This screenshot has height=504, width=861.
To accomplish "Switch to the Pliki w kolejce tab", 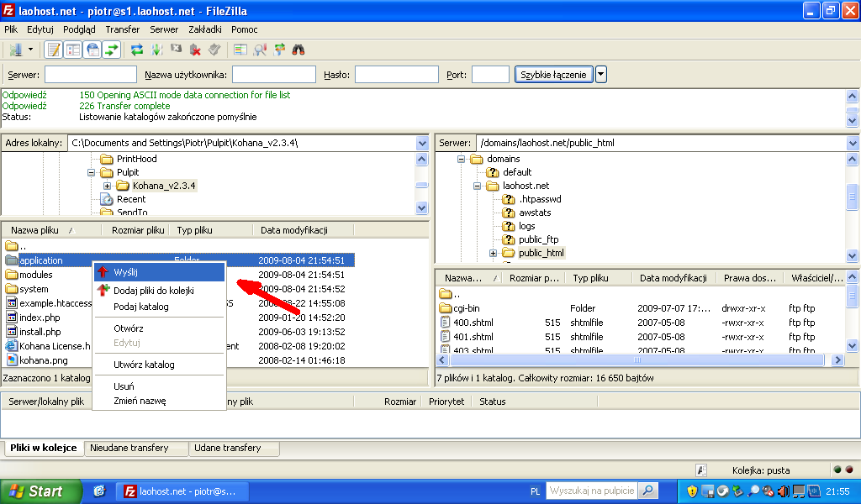I will [x=44, y=448].
